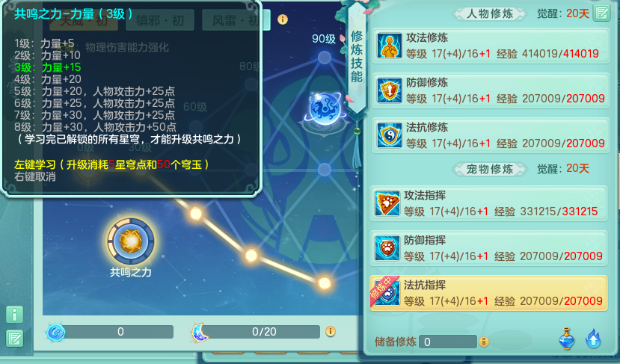620x364 pixels.
Task: Select the 法抗指挥 training row
Action: click(488, 293)
